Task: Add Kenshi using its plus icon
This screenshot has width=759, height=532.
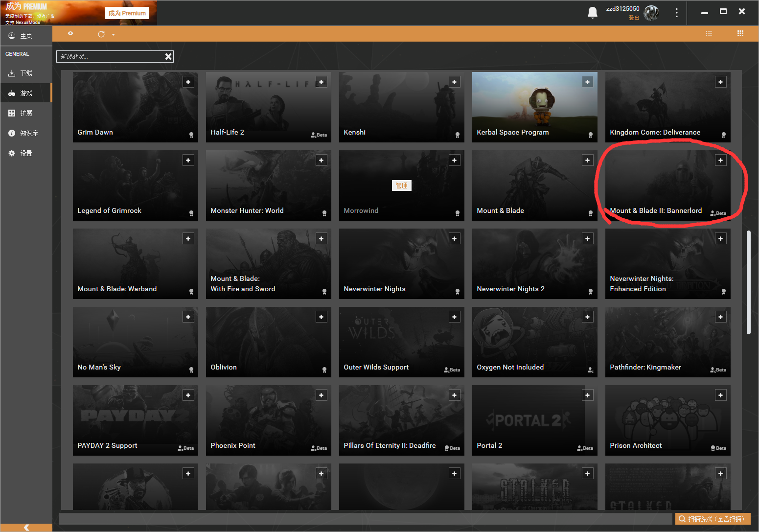Action: point(455,82)
